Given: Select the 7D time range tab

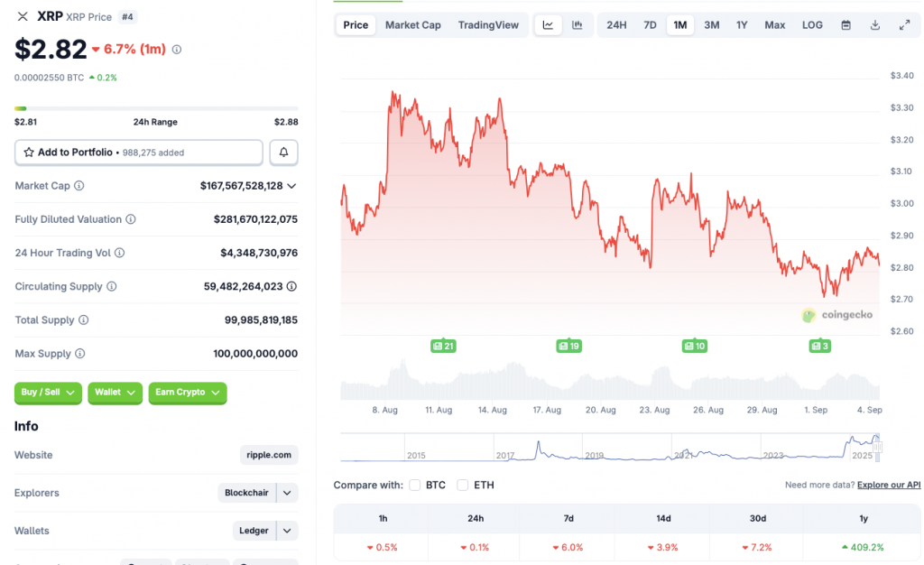Looking at the screenshot, I should coord(650,25).
